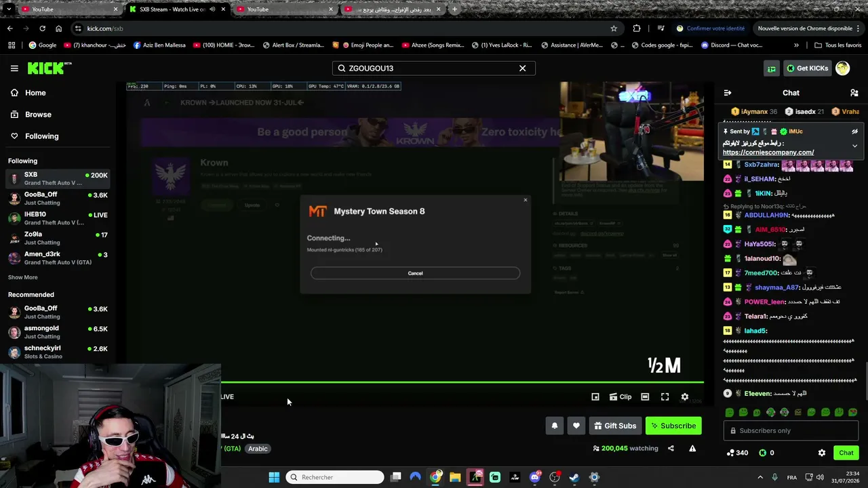Open Steam from the taskbar

pyautogui.click(x=574, y=477)
